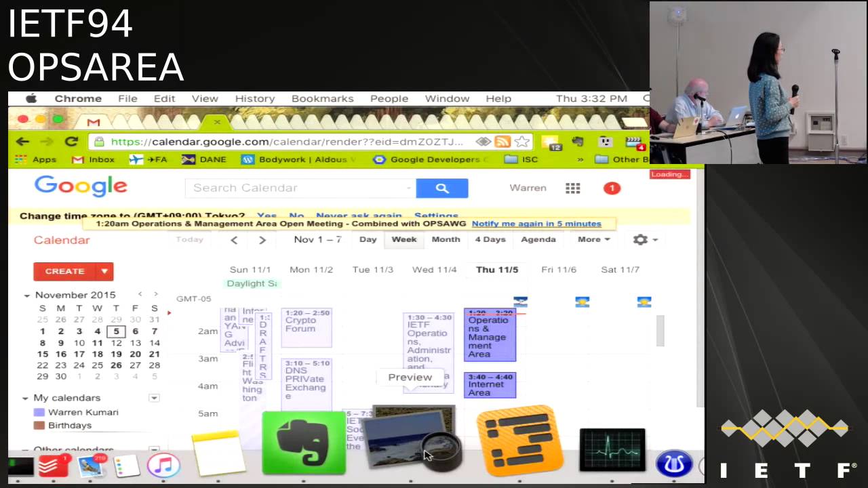The image size is (868, 488).
Task: Click the blue calendar search button
Action: pos(442,188)
